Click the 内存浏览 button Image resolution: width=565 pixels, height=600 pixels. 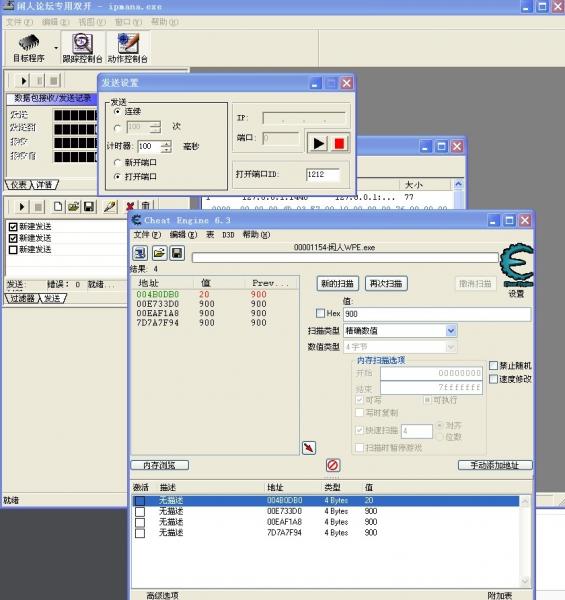click(160, 465)
